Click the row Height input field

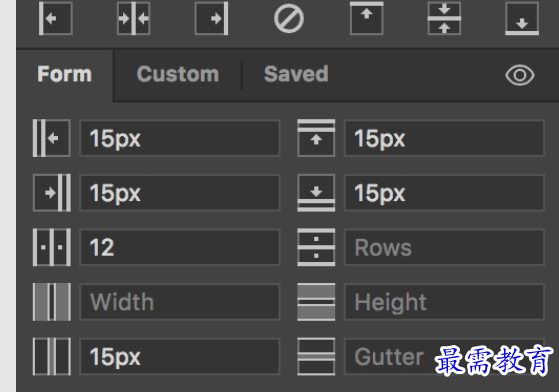pyautogui.click(x=444, y=302)
